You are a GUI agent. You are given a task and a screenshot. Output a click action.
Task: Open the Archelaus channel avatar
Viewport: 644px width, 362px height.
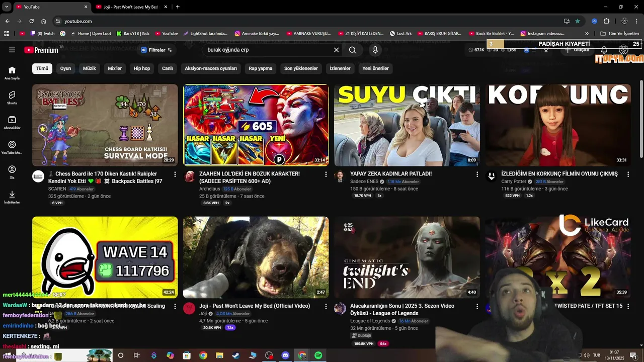click(x=189, y=176)
